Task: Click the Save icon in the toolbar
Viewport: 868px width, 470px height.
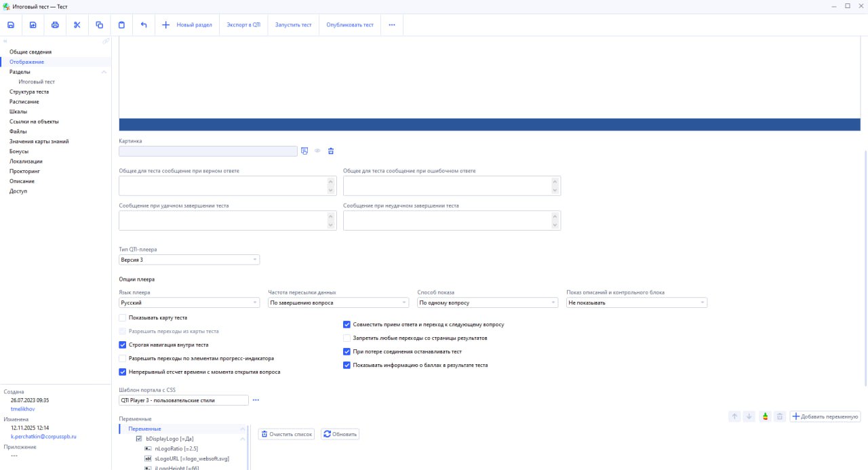Action: (11, 25)
